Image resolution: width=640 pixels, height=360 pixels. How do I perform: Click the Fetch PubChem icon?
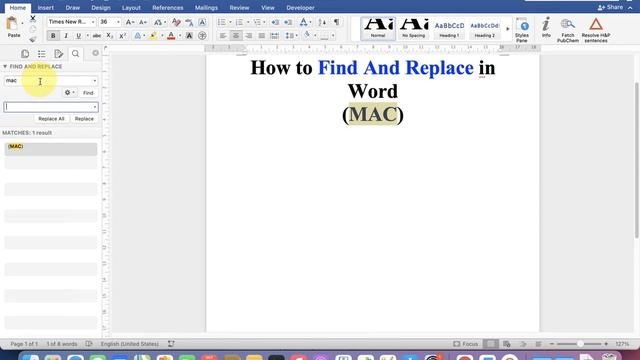click(x=568, y=30)
